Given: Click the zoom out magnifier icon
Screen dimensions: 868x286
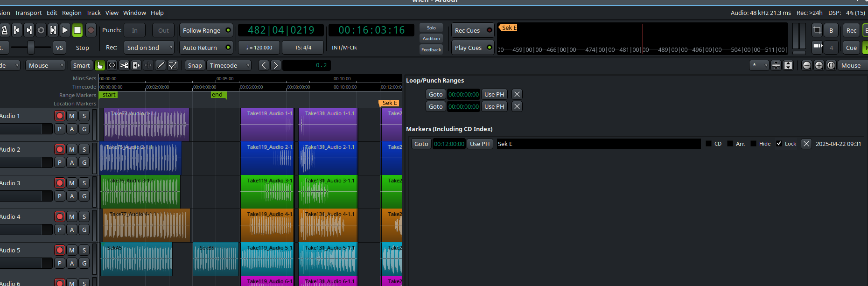Looking at the screenshot, I should pos(806,65).
